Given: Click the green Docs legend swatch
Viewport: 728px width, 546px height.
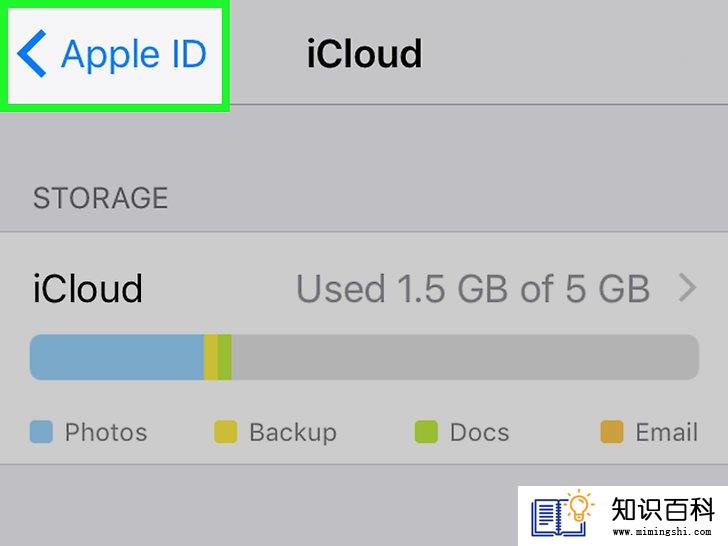Looking at the screenshot, I should click(x=426, y=432).
